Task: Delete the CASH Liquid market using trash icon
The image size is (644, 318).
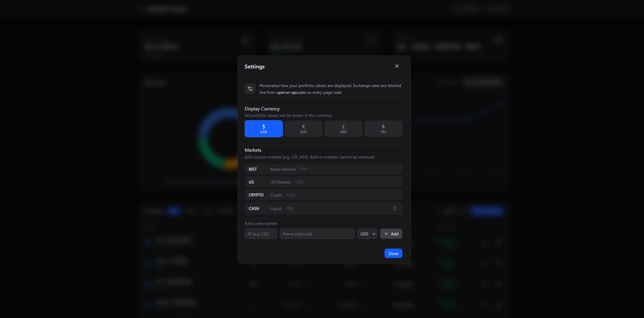Action: tap(395, 208)
